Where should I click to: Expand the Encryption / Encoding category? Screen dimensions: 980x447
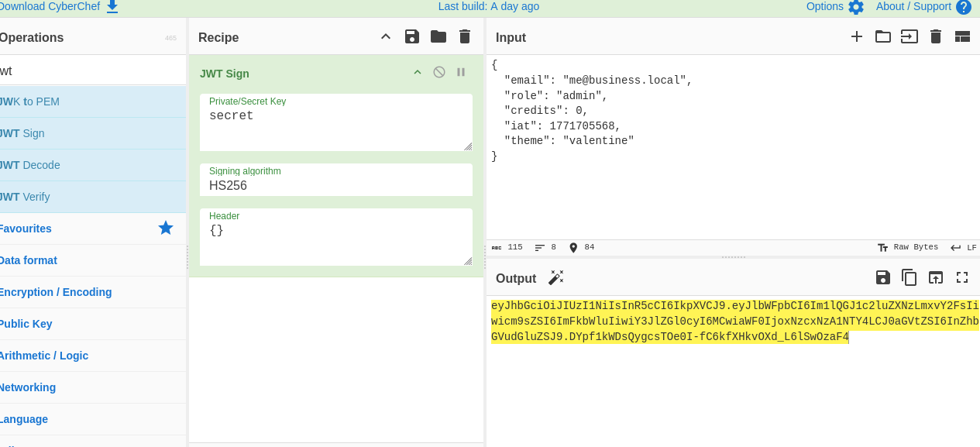coord(54,292)
